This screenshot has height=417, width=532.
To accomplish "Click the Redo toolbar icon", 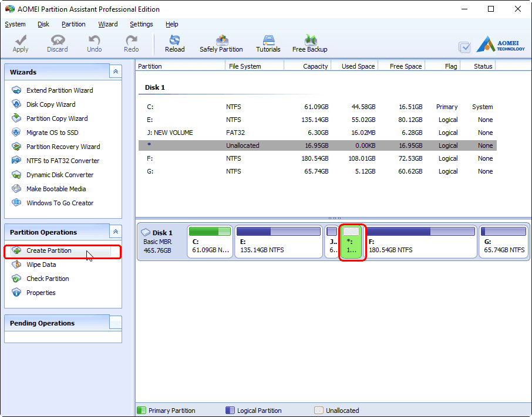I will [132, 44].
